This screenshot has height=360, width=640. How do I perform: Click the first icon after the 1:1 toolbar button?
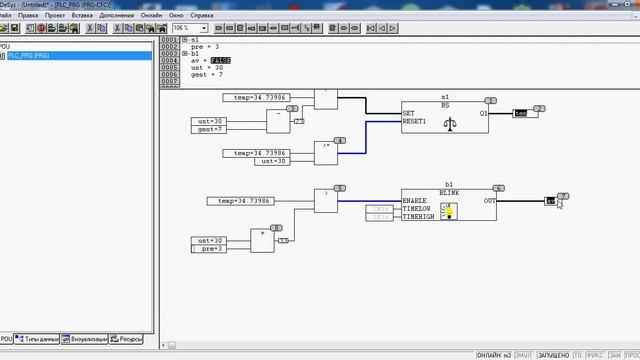[x=317, y=28]
